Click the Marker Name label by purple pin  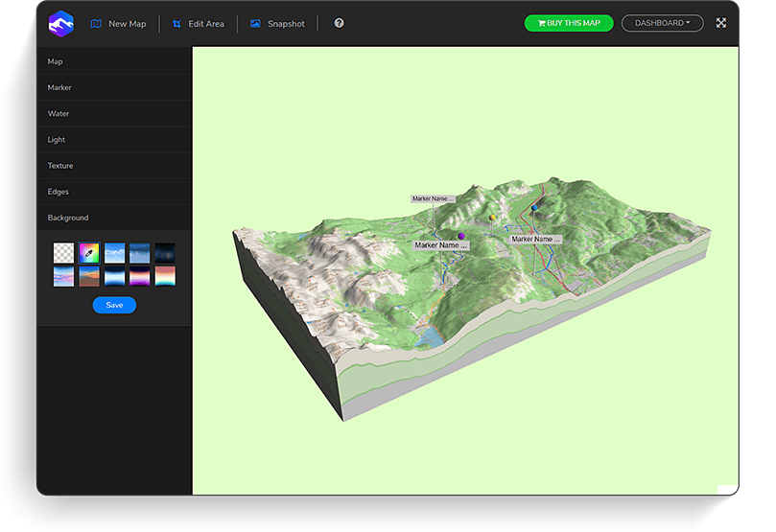tap(441, 245)
